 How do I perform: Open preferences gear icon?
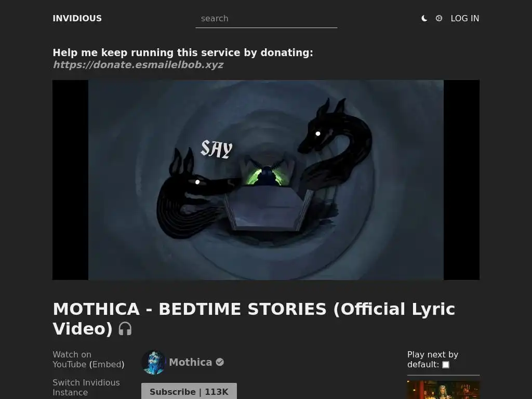click(438, 18)
